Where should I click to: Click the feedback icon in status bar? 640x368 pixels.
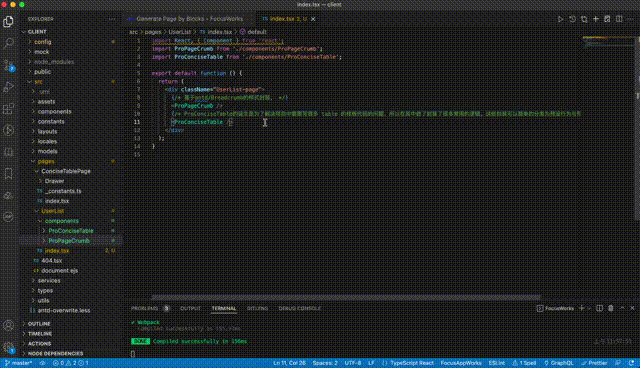(618, 363)
